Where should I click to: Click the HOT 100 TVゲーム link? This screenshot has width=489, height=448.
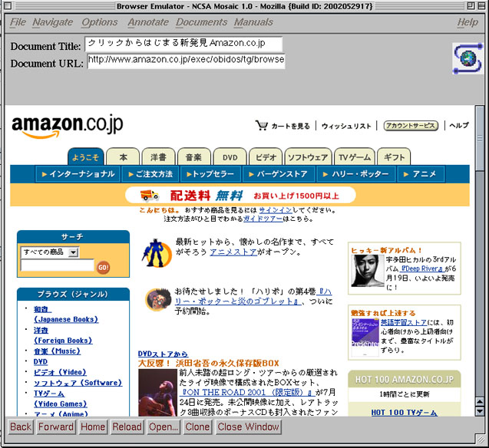coord(404,412)
